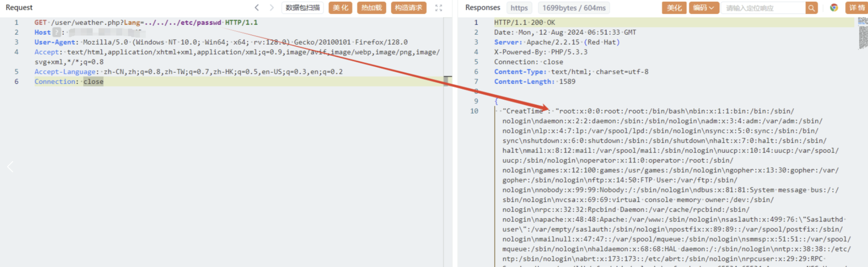The image size is (868, 267).
Task: Click the Request panel title
Action: (19, 8)
